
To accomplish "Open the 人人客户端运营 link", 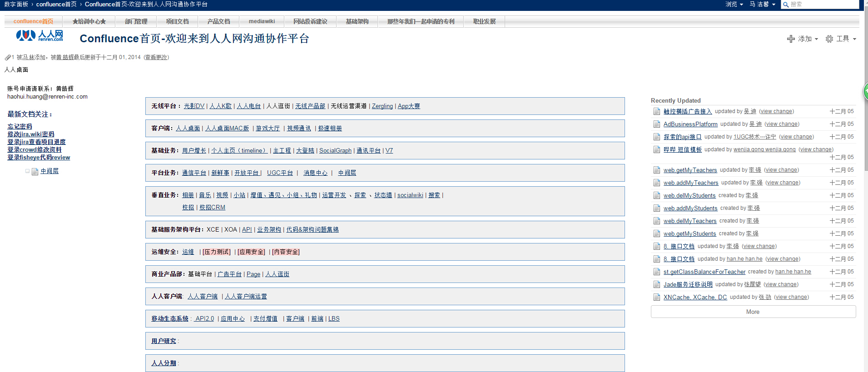I will (246, 297).
